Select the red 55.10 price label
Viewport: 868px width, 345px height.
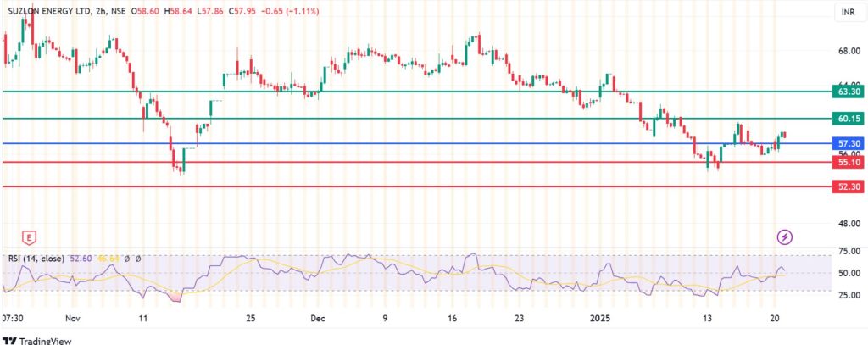(x=849, y=162)
